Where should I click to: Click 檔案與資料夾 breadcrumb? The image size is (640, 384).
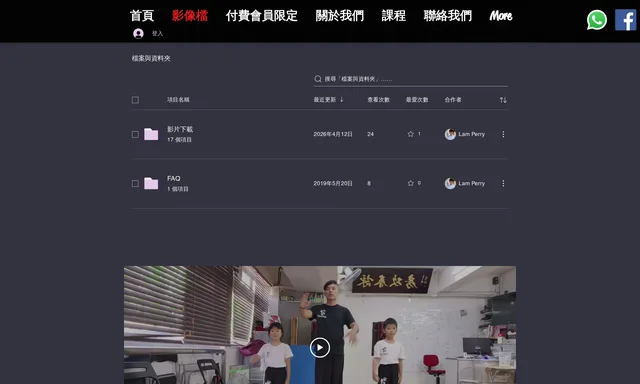tap(151, 58)
